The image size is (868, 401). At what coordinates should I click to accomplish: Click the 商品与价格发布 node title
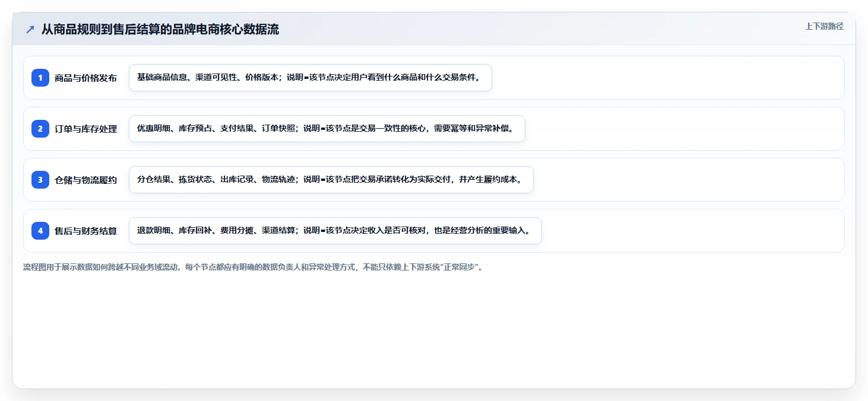pyautogui.click(x=85, y=78)
